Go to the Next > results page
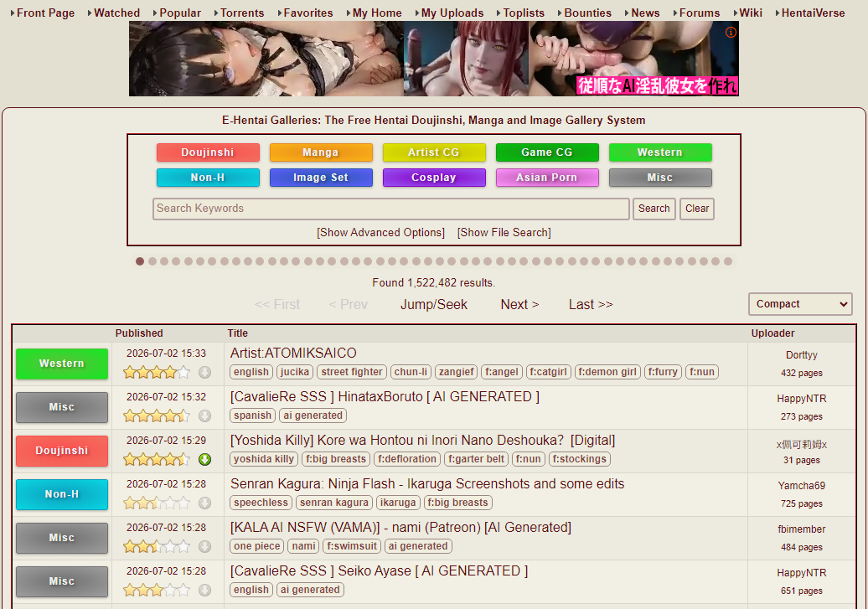Image resolution: width=868 pixels, height=609 pixels. tap(519, 305)
